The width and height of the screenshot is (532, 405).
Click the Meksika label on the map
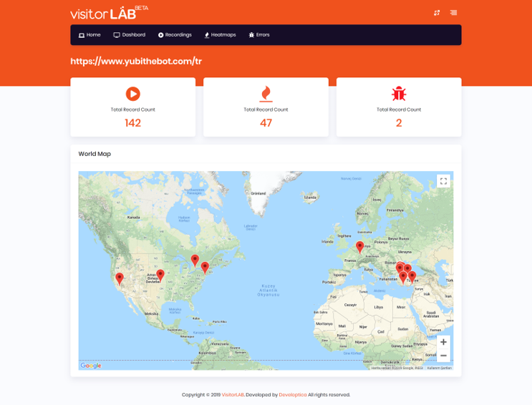click(152, 313)
